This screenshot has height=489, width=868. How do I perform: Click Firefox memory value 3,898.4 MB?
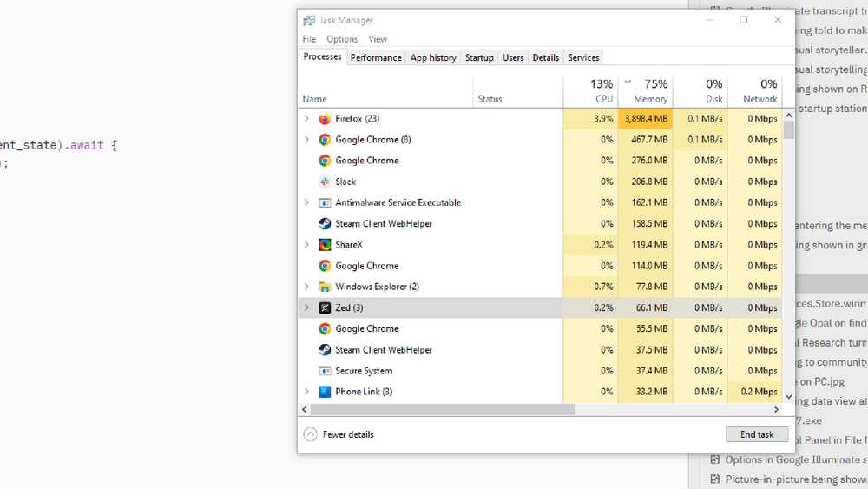(x=646, y=118)
